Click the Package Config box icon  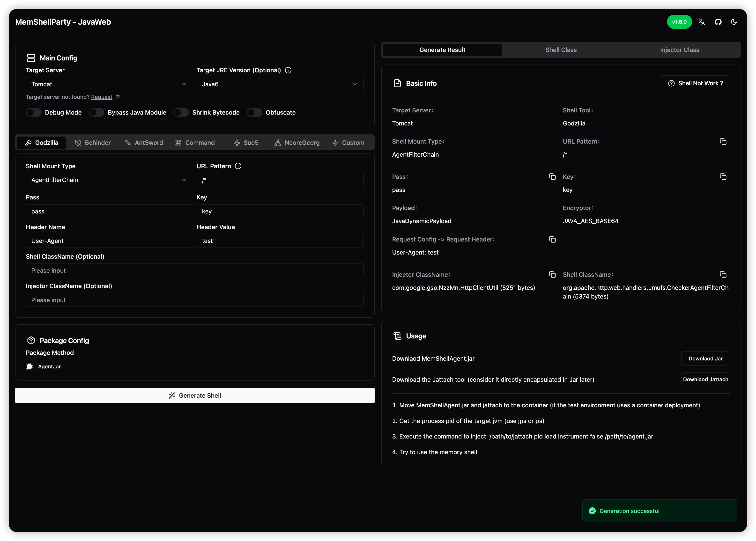[31, 340]
